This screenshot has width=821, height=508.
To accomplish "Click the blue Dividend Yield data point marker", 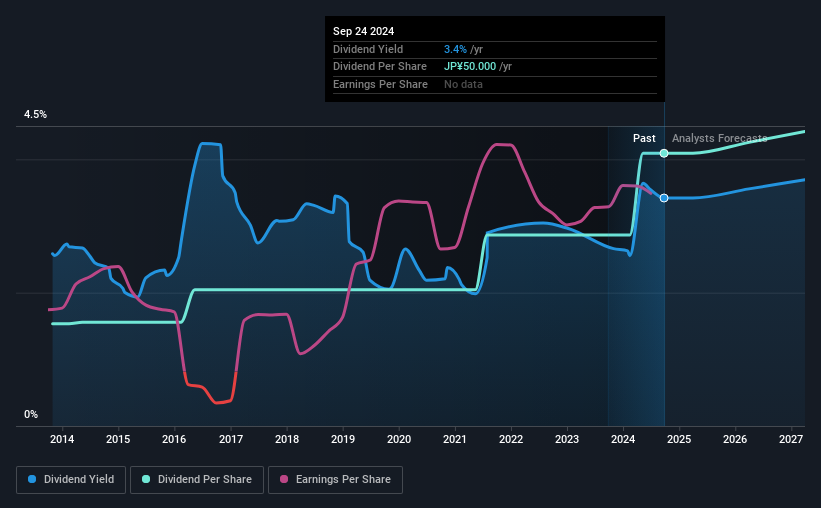I will coord(664,198).
